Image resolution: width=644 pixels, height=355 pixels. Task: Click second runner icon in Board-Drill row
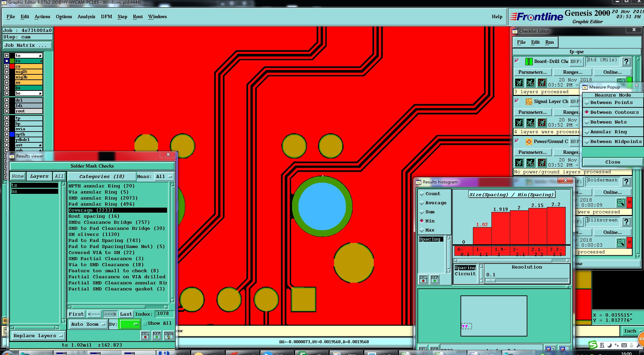tap(530, 82)
